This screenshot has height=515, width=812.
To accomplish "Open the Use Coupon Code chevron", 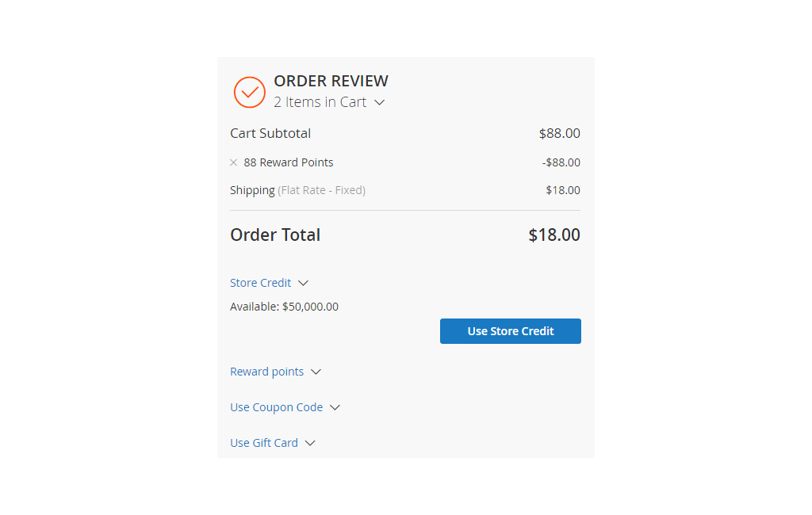I will [x=335, y=407].
